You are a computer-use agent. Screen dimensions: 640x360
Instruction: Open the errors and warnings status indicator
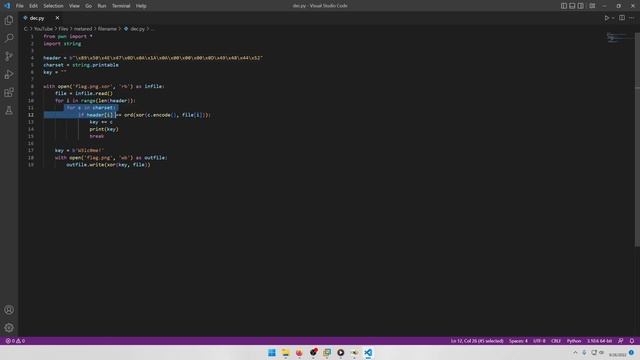coord(15,341)
